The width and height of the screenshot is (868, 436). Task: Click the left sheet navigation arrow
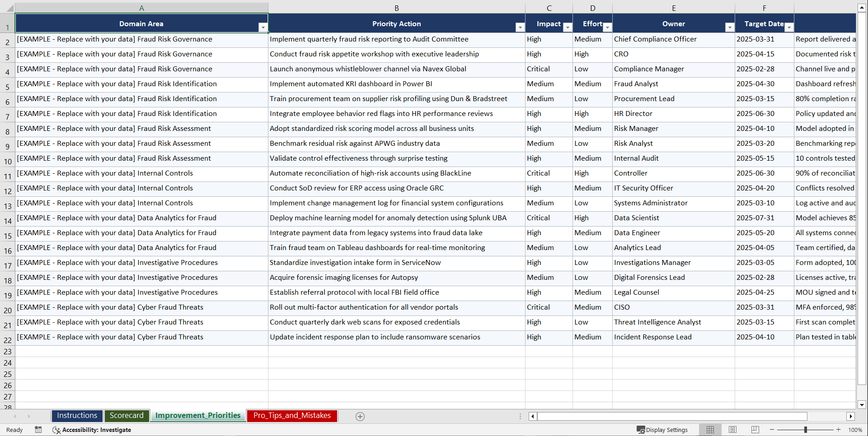coord(16,416)
